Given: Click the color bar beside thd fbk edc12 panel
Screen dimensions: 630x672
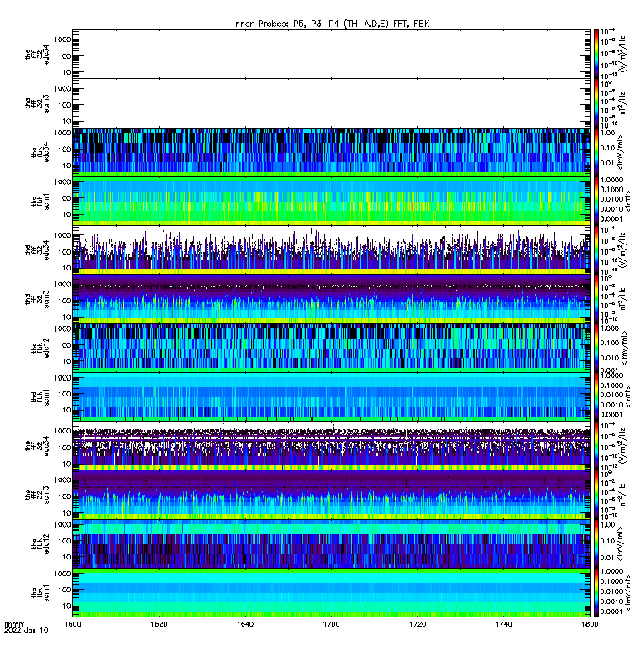Looking at the screenshot, I should (596, 348).
